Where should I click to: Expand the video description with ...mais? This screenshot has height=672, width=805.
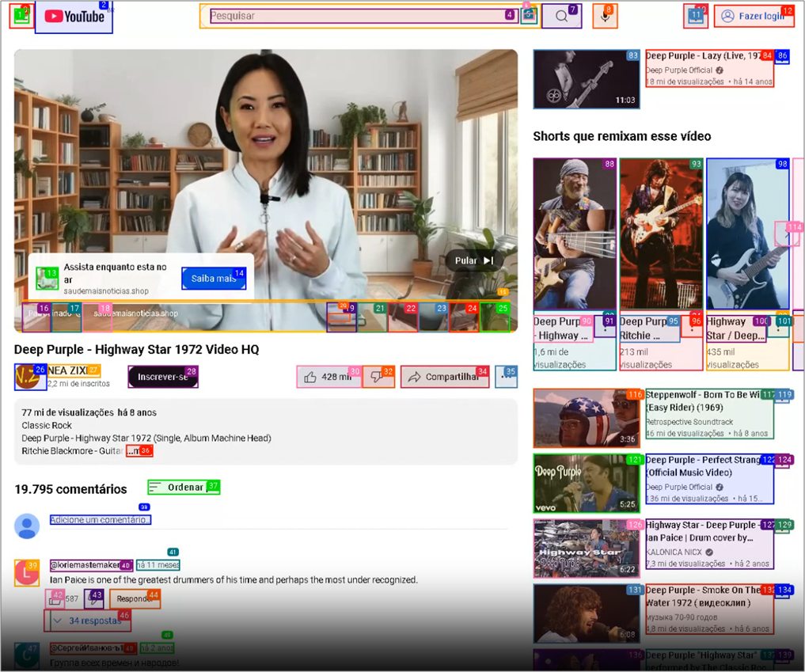point(139,451)
